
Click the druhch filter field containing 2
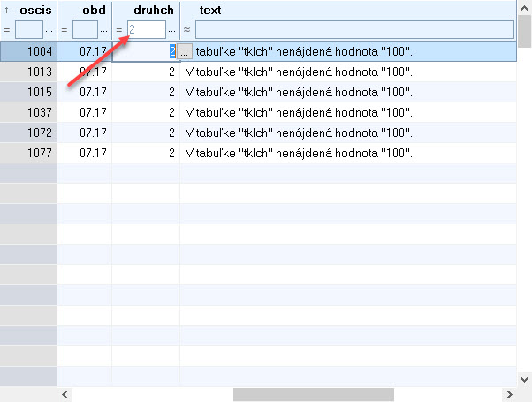(x=146, y=30)
